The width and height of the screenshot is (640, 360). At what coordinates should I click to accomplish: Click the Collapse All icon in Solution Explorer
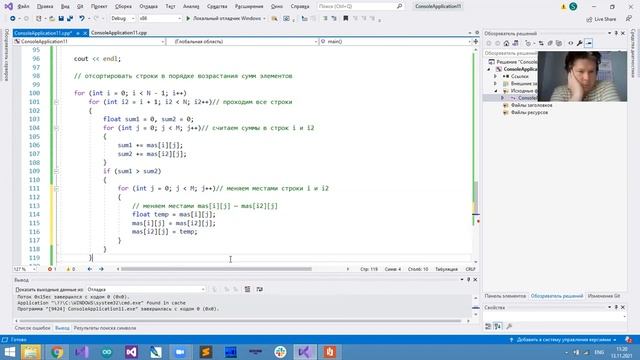pyautogui.click(x=550, y=43)
